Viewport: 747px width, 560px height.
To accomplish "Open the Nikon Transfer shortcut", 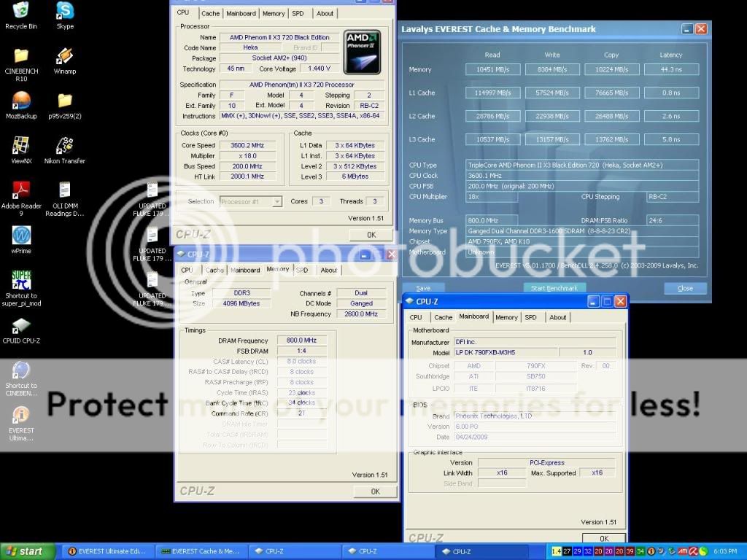I will point(65,150).
